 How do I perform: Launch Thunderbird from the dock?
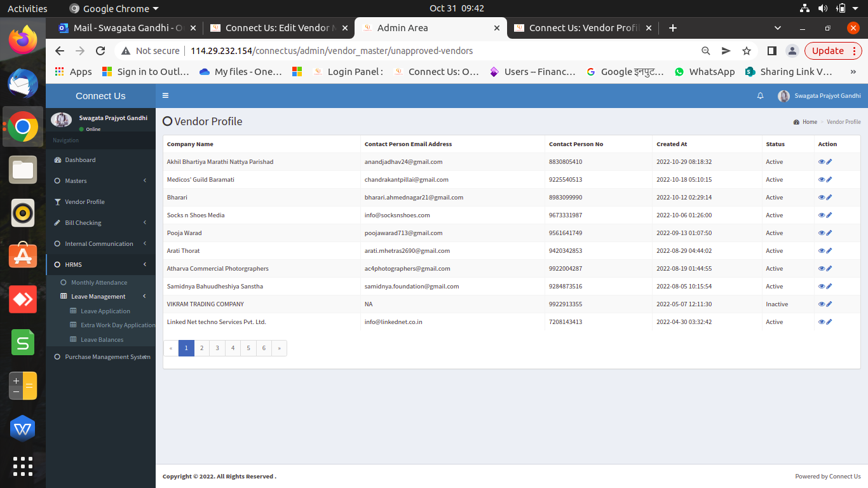click(23, 83)
